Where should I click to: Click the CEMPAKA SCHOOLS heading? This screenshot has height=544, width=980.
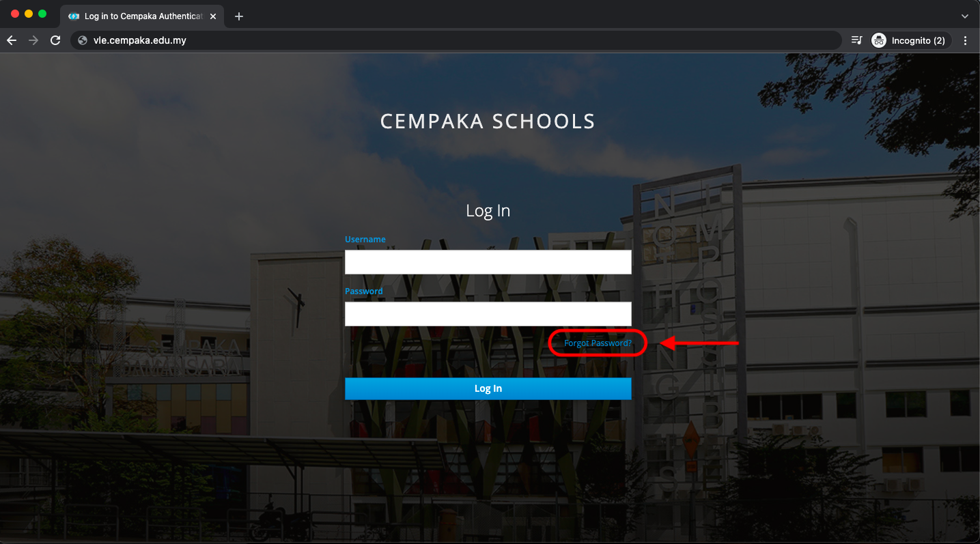pos(488,121)
